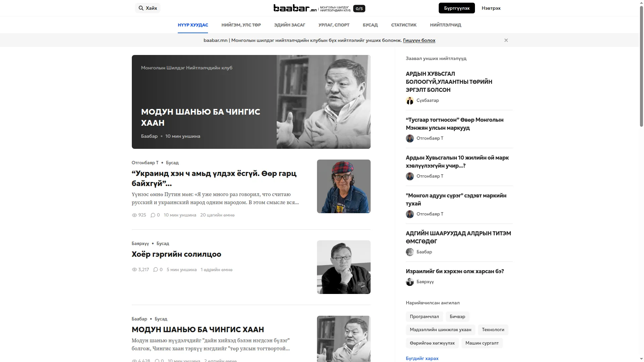Viewport: 644px width, 362px height.
Task: Click Сүхбаатар author avatar in sidebar
Action: 410,101
